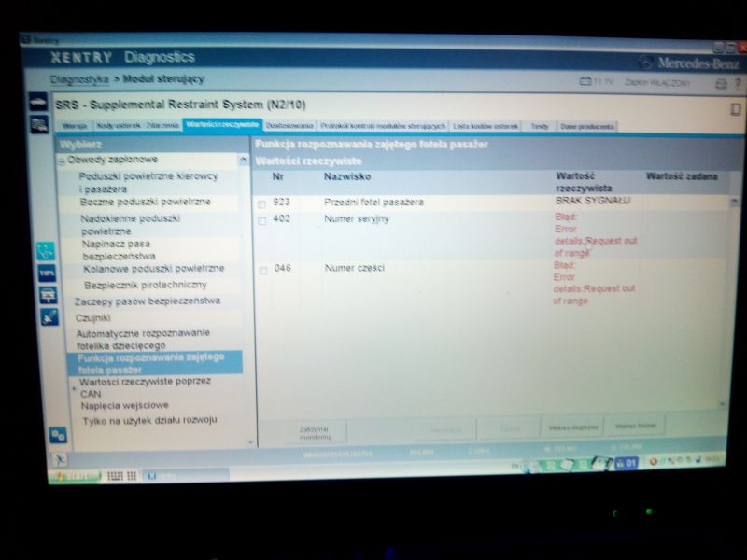The image size is (747, 560).
Task: Expand the Wartości rzeczywiste poprzez CAN node
Action: (x=74, y=388)
